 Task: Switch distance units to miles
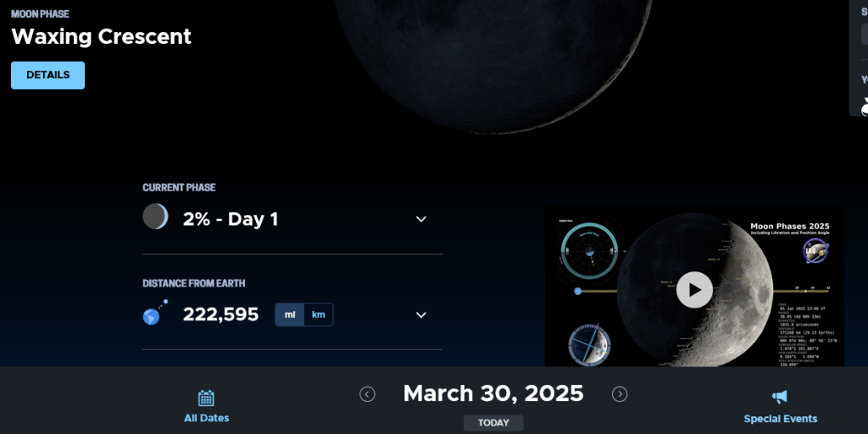(290, 314)
